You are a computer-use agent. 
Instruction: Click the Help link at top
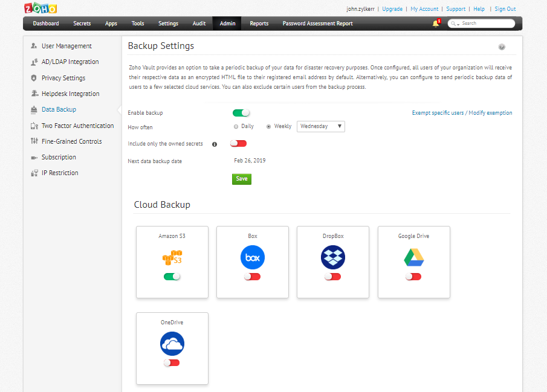479,8
